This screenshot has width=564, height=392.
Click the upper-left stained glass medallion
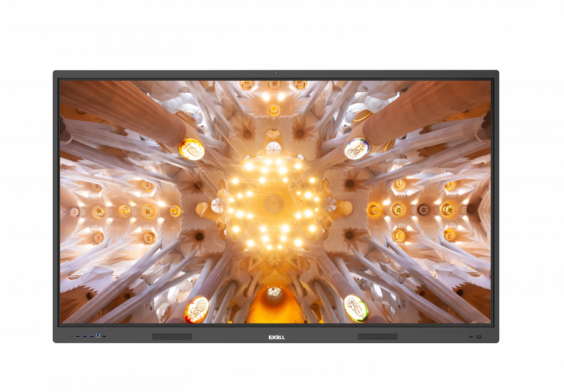[192, 149]
